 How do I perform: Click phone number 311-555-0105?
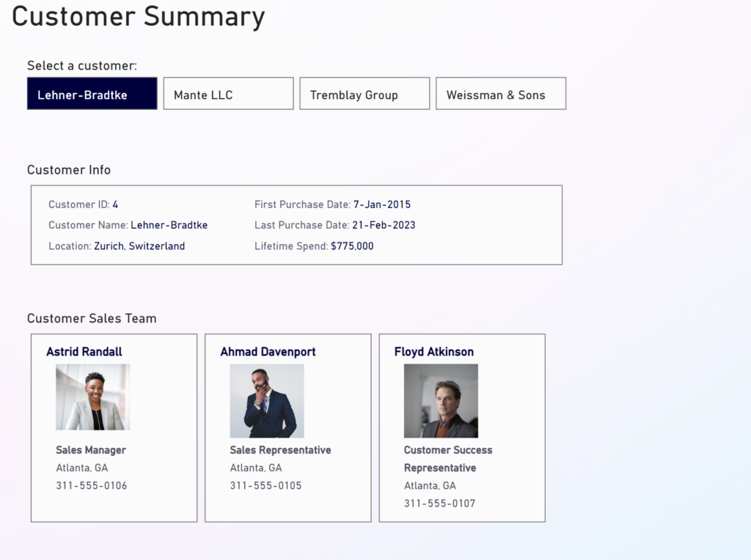(x=265, y=485)
